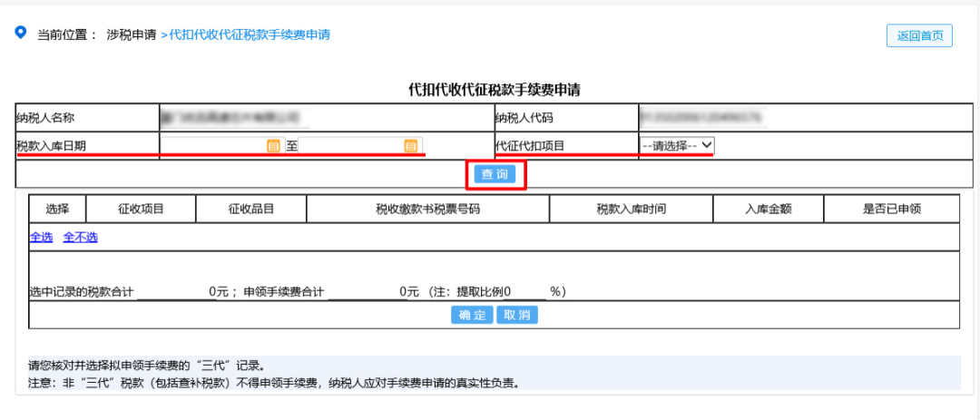Click the 征收项目 column header
This screenshot has width=980, height=420.
coord(141,209)
